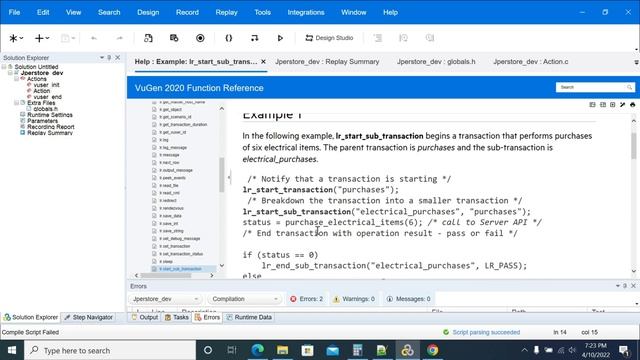Open the Compilation dropdown in Errors panel

click(x=245, y=299)
